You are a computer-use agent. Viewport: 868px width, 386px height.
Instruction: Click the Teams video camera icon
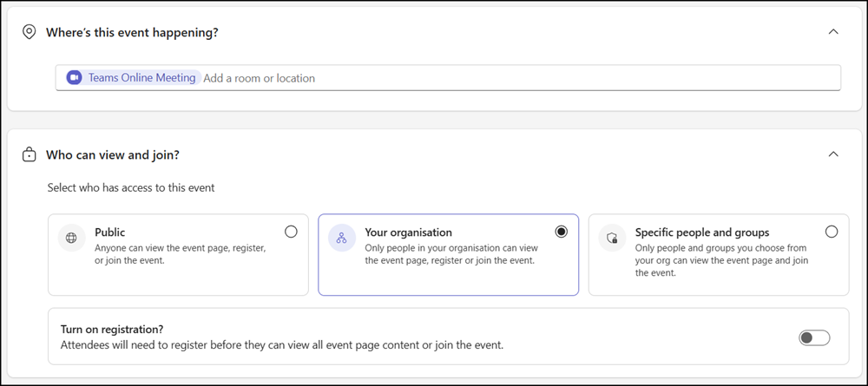pos(75,78)
